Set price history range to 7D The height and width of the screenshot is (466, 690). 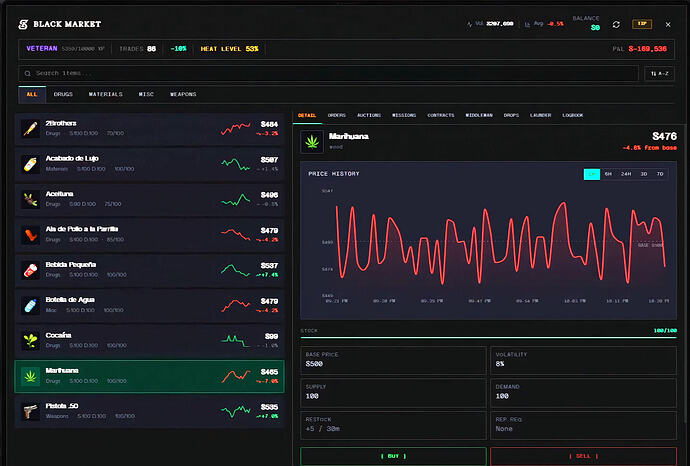[659, 174]
